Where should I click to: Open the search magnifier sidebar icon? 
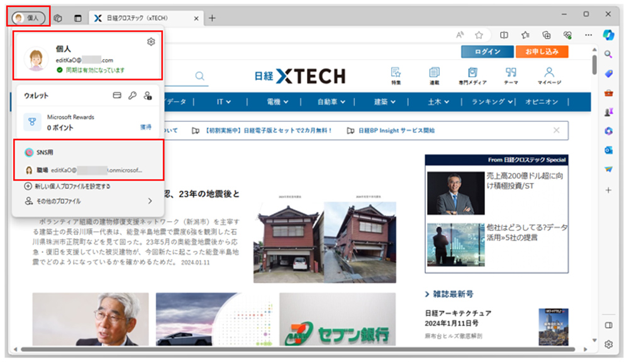[608, 55]
